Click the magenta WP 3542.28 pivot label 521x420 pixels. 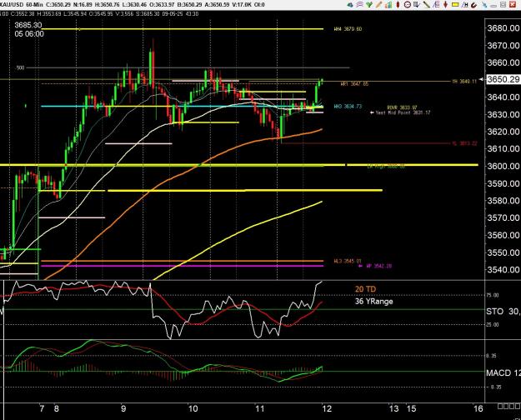pos(378,266)
